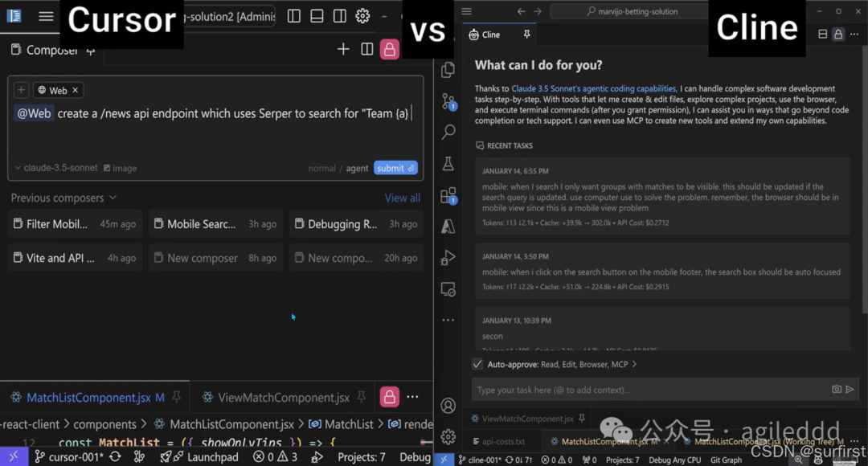Open Explorer in the activity bar
The height and width of the screenshot is (466, 868).
click(448, 70)
